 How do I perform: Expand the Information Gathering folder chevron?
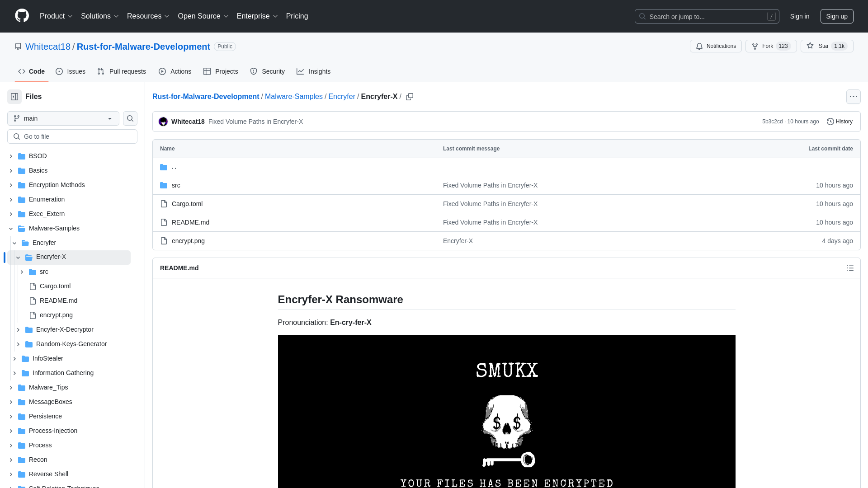click(x=14, y=373)
